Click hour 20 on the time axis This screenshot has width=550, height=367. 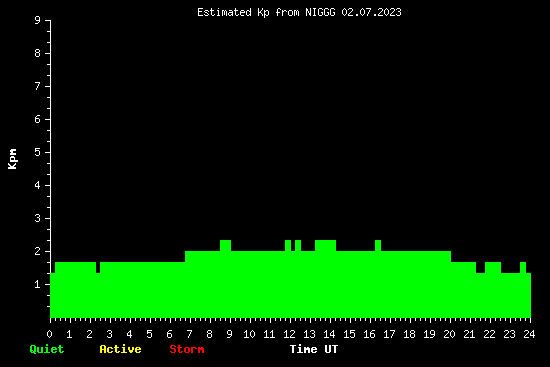[x=449, y=334]
